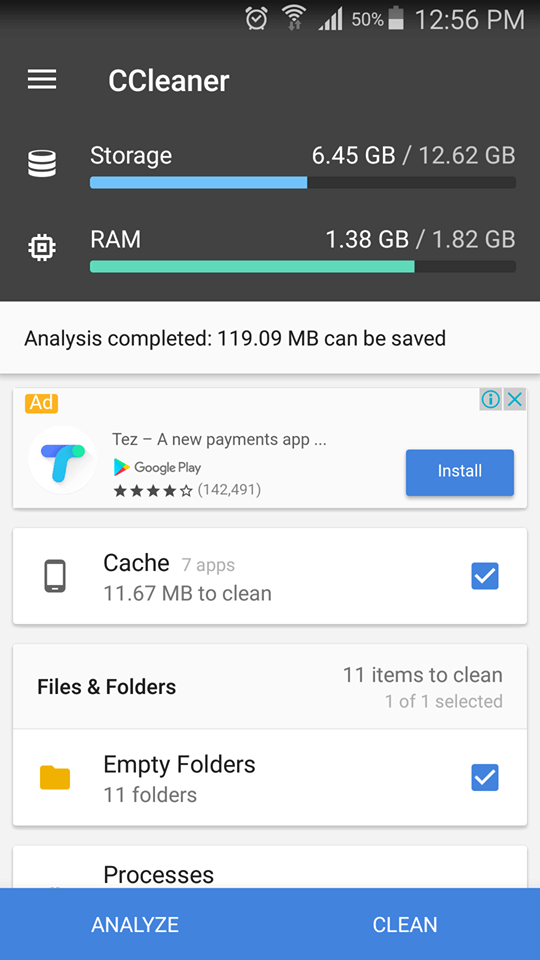Tap the alarm clock status icon
The width and height of the screenshot is (540, 960).
[256, 19]
